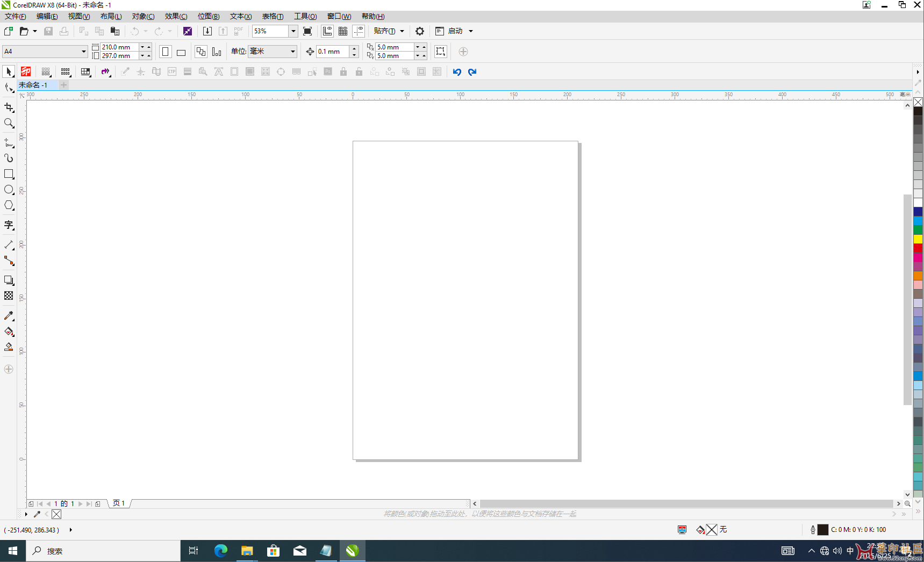Viewport: 924px width, 562px height.
Task: Select the Interactive Fill tool
Action: click(9, 332)
